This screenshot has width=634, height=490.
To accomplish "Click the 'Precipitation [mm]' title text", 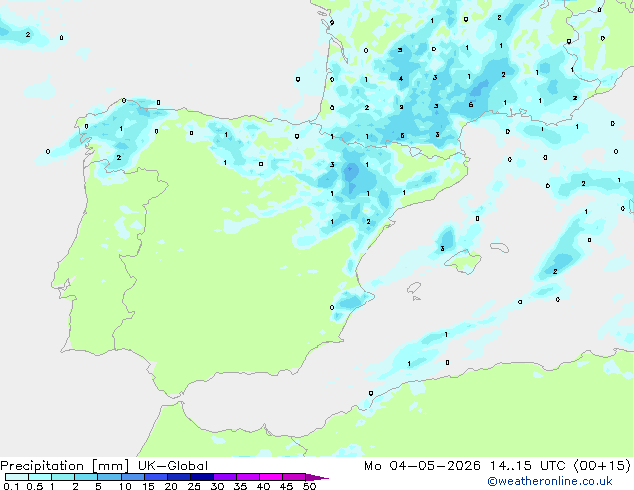I will pos(65,466).
